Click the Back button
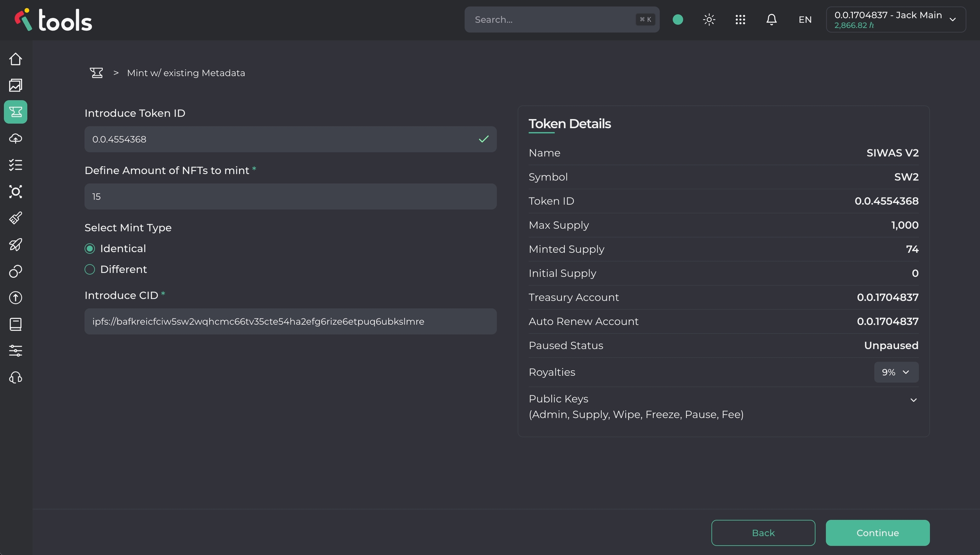This screenshot has height=555, width=980. tap(763, 533)
